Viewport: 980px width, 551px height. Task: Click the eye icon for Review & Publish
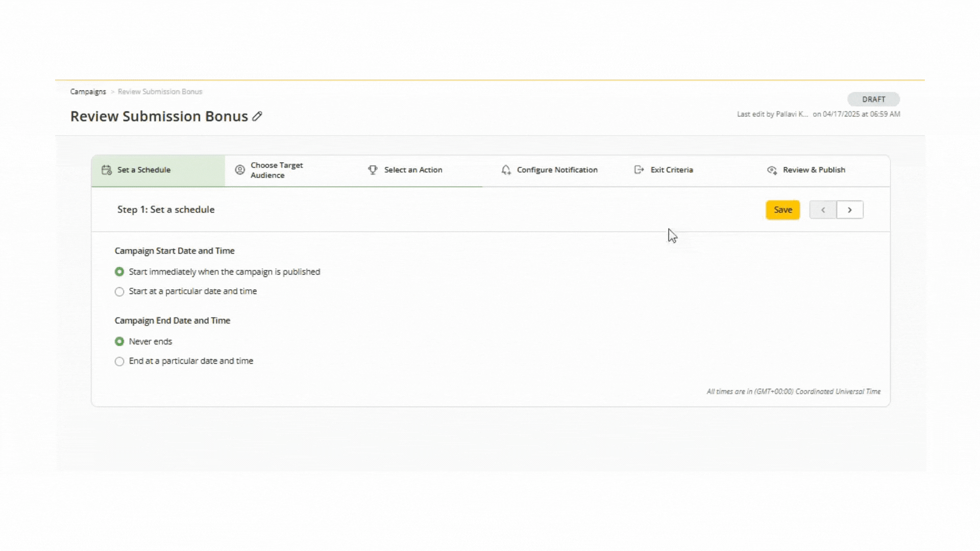point(772,170)
